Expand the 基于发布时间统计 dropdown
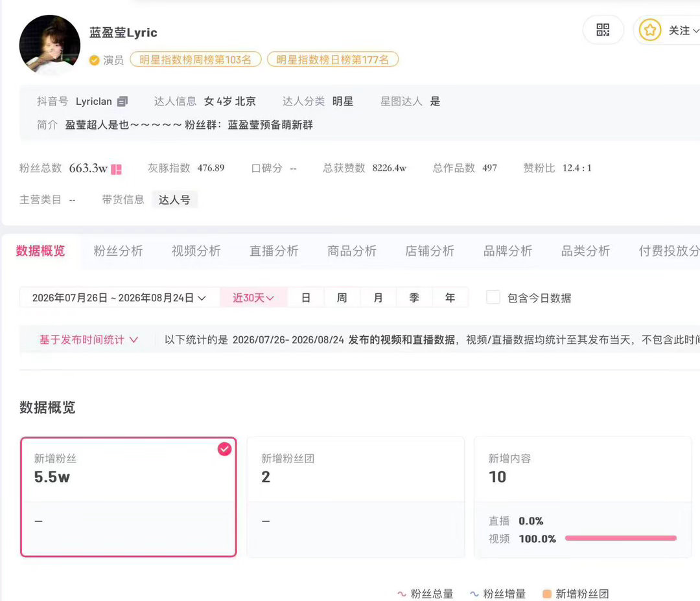The height and width of the screenshot is (601, 700). click(x=89, y=340)
